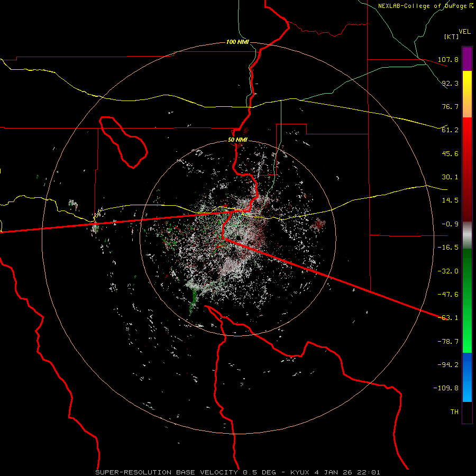Select the 76.7 velocity legend value
The image size is (476, 476).
point(450,106)
